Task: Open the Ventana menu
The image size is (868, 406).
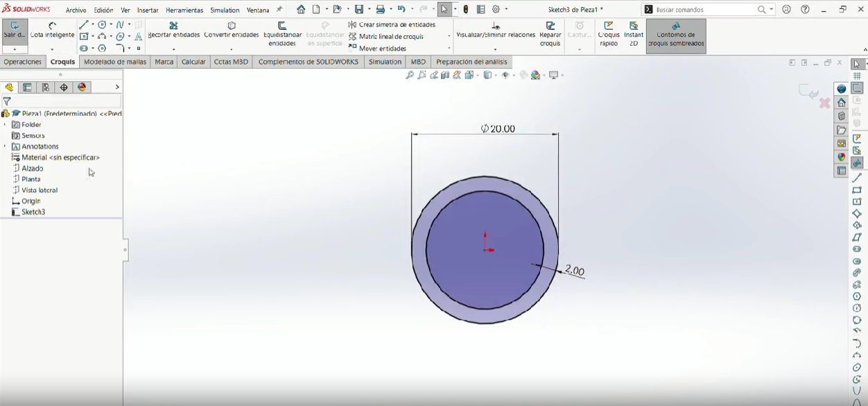Action: 258,10
